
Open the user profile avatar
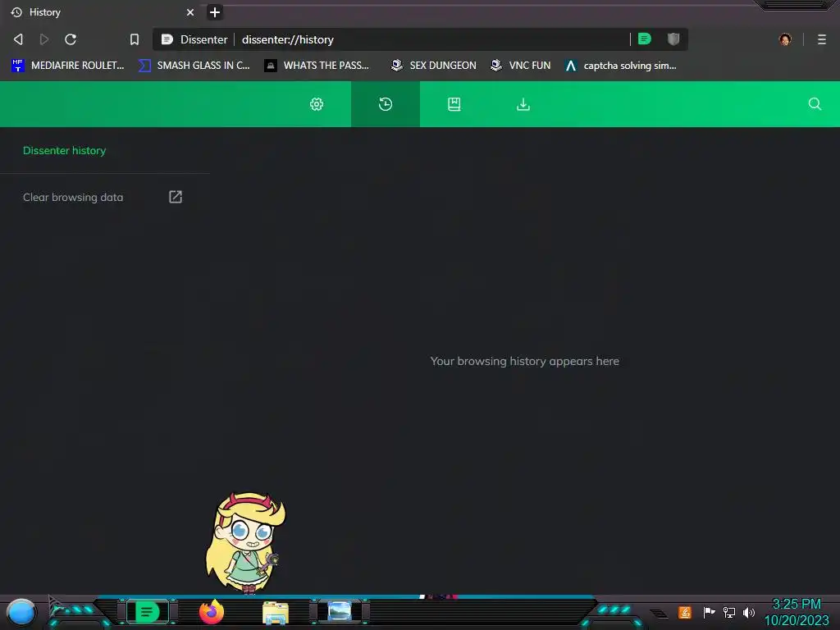click(x=785, y=39)
